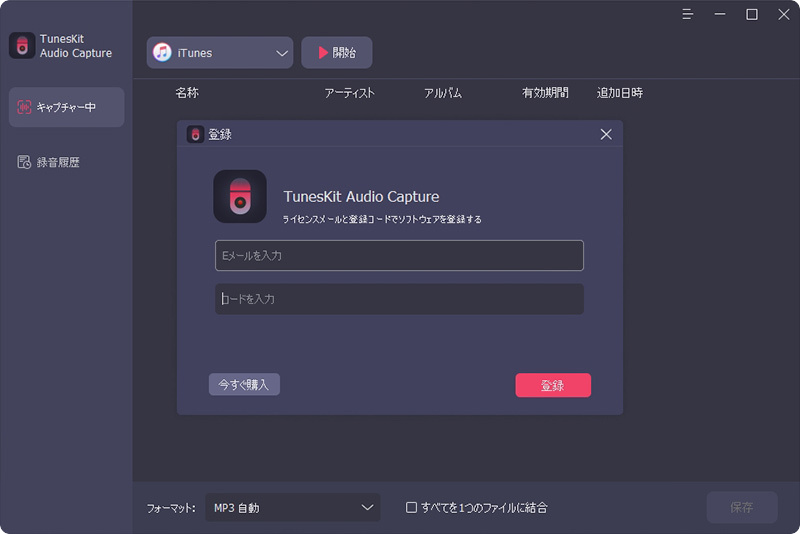The height and width of the screenshot is (534, 800).
Task: Click the アーティスト column header
Action: click(x=349, y=93)
